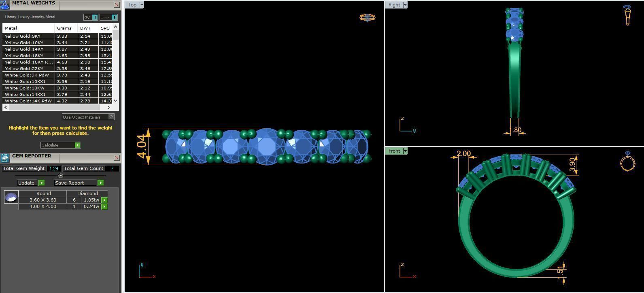Select the White Gold:10KX1 row
Screen dimensions: 644x293
tap(57, 81)
